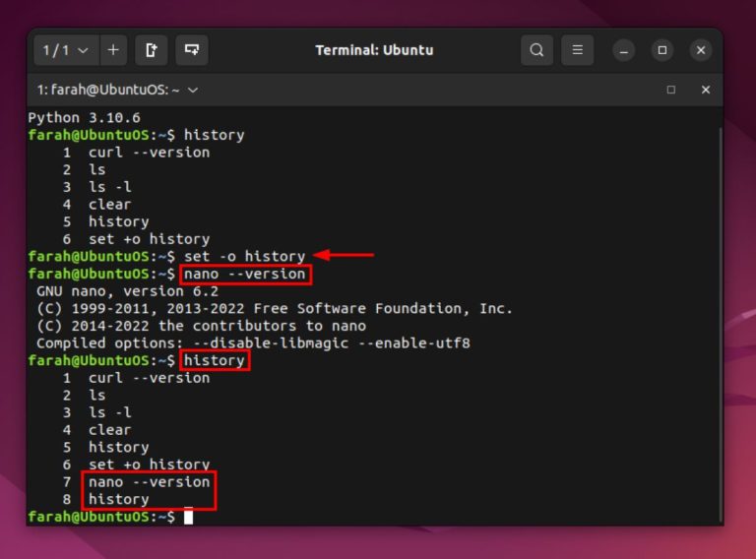Viewport: 756px width, 559px height.
Task: Open the hamburger menu in the header bar
Action: 578,49
